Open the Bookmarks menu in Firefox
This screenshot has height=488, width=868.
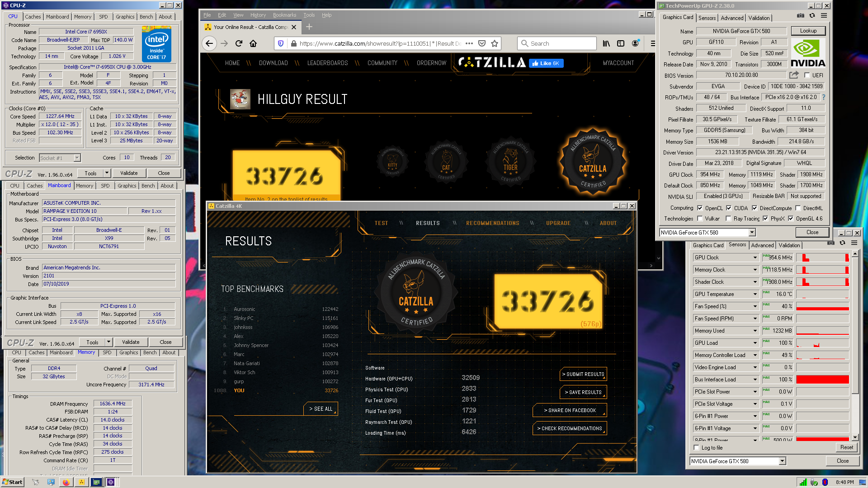[x=284, y=15]
